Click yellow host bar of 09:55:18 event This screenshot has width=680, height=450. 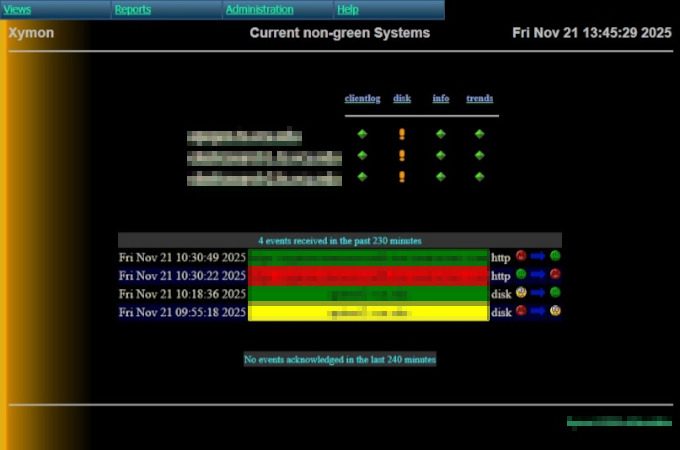pyautogui.click(x=369, y=313)
